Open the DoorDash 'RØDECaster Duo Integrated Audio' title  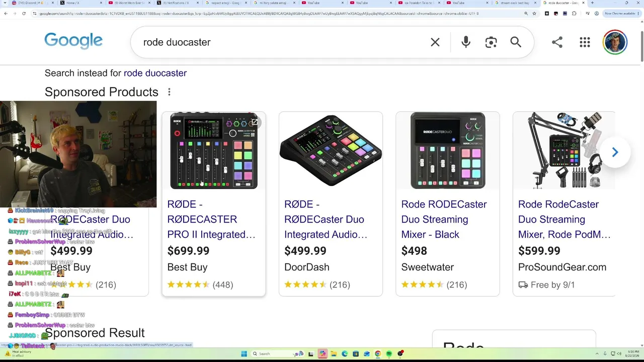click(326, 219)
